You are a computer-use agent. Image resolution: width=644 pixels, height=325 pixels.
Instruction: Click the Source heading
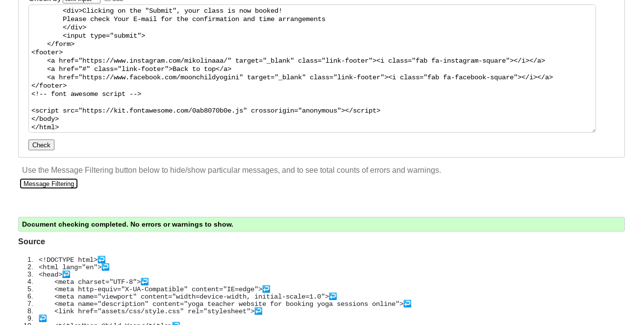(31, 241)
